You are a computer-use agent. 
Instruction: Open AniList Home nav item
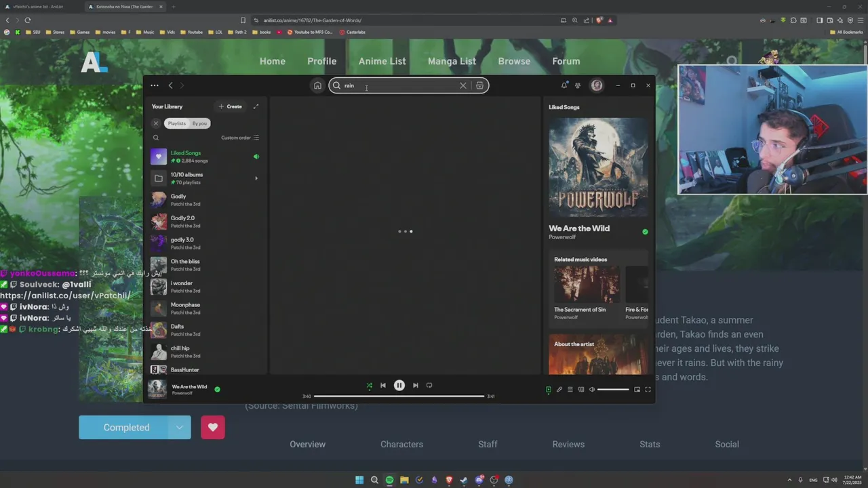click(273, 61)
